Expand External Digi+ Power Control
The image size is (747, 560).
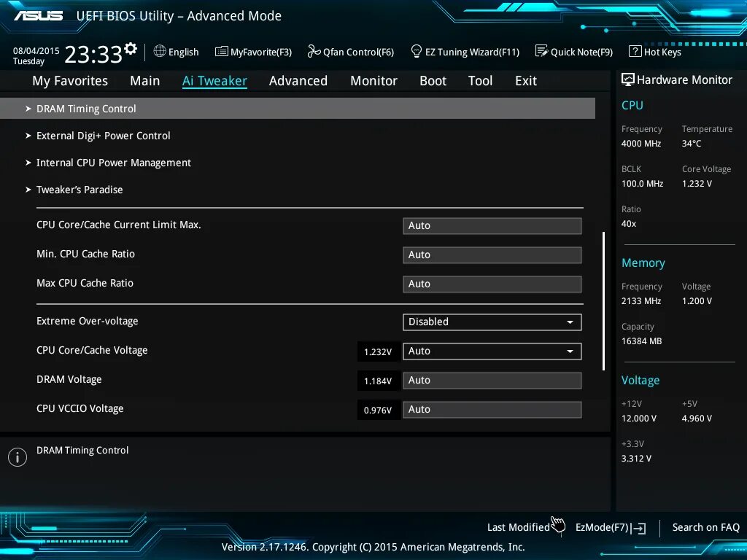103,136
